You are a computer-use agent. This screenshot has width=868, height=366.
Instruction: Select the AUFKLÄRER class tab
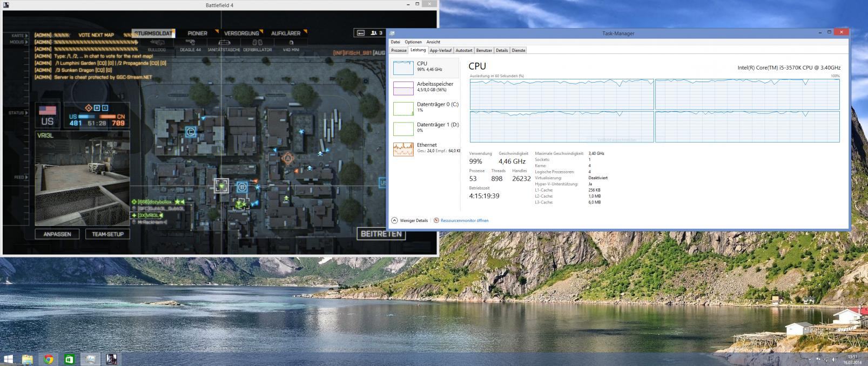(x=286, y=33)
